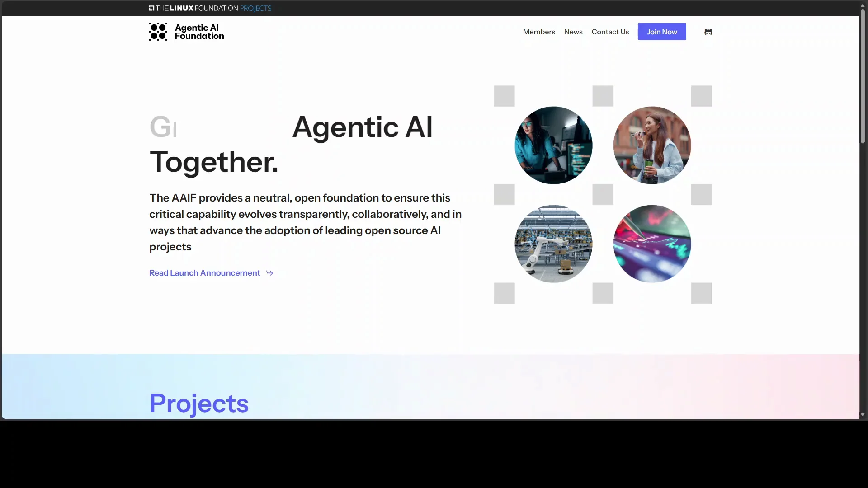This screenshot has height=488, width=868.
Task: Select the Agentic AI Foundation logo
Action: [186, 31]
